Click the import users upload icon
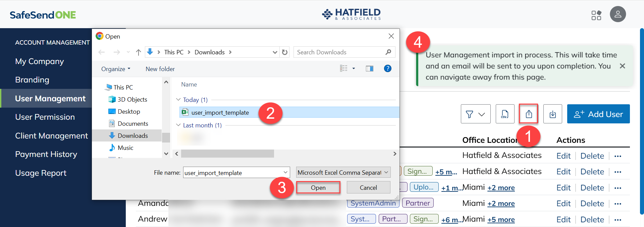Viewport: 644px width, 227px height. tap(529, 114)
